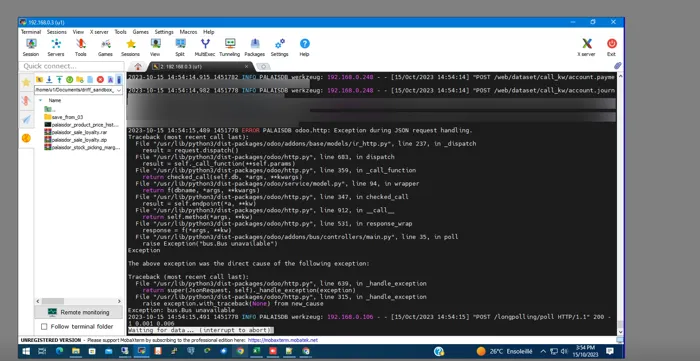Click the weather widget 26°C Ensoleillé
The width and height of the screenshot is (700, 361).
click(x=504, y=351)
